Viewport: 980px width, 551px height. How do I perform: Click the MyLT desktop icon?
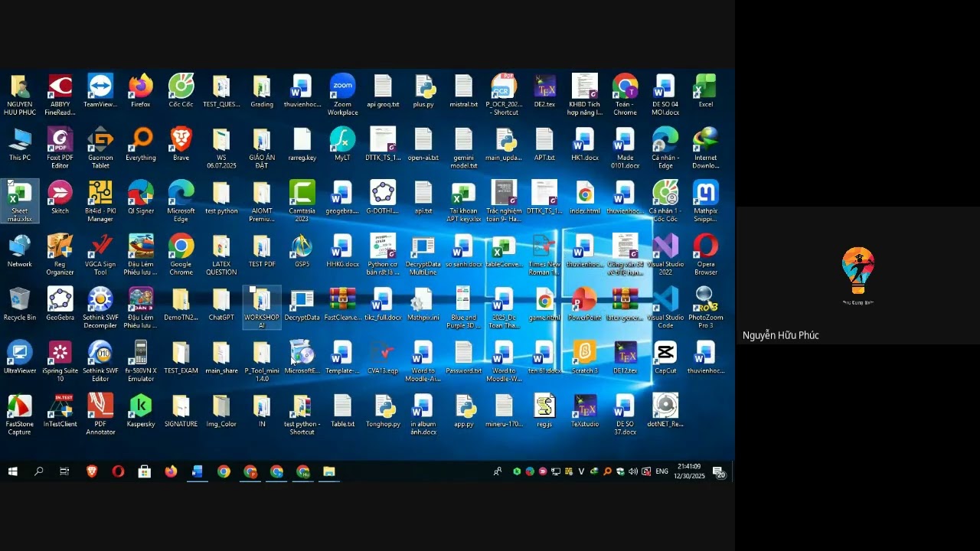[x=342, y=145]
